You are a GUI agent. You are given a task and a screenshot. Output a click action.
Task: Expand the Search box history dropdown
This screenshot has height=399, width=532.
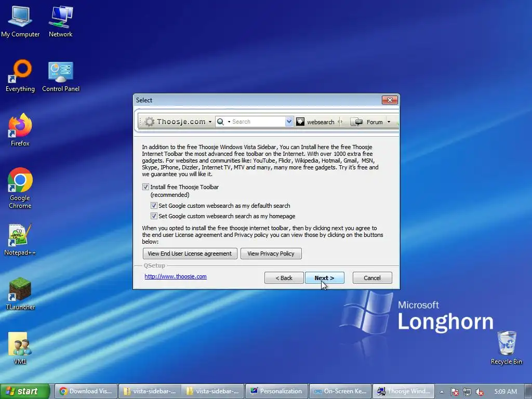click(289, 122)
